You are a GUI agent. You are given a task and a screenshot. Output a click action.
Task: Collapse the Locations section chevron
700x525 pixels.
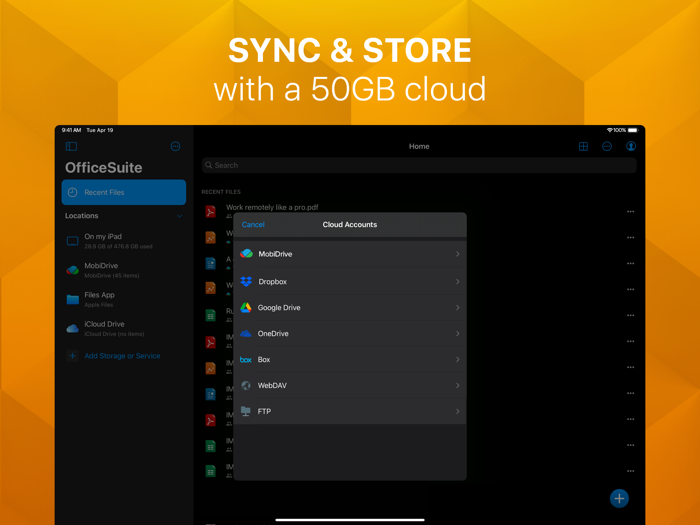point(180,216)
